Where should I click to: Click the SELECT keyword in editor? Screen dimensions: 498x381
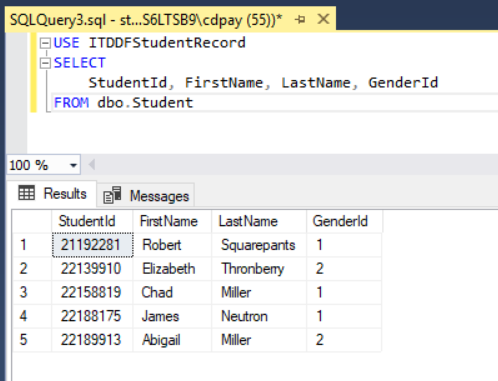[x=80, y=63]
